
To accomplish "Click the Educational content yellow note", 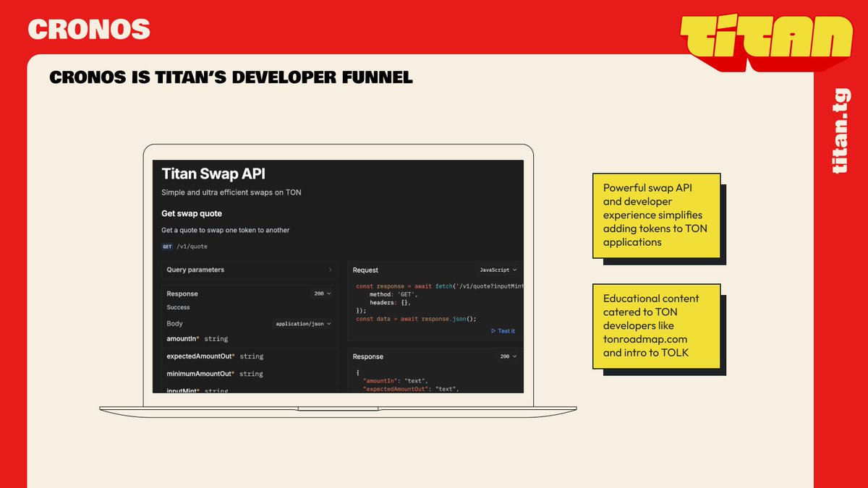I will [x=657, y=325].
